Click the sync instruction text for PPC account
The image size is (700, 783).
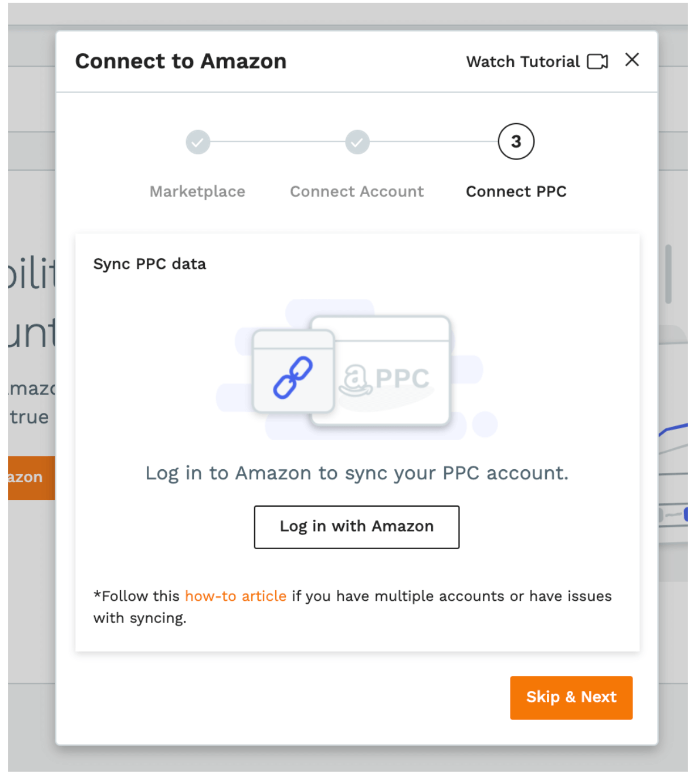point(357,473)
